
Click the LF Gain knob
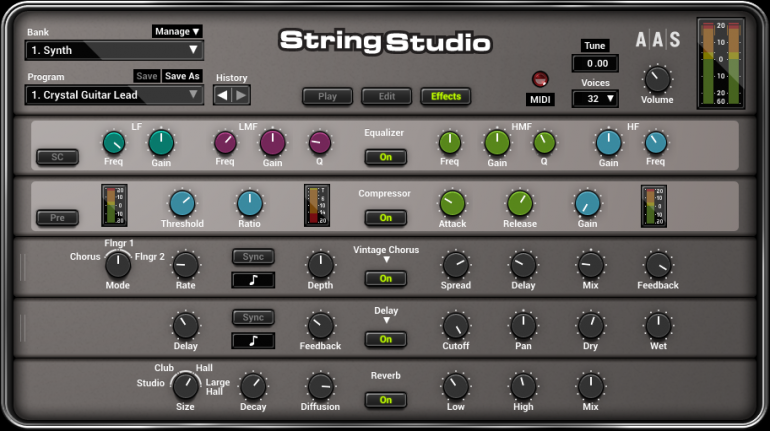[161, 143]
